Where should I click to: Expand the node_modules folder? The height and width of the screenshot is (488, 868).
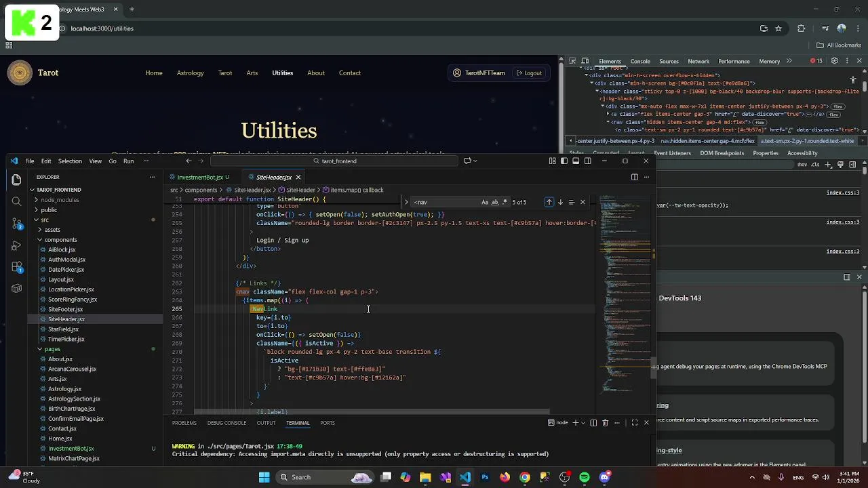[x=60, y=200]
